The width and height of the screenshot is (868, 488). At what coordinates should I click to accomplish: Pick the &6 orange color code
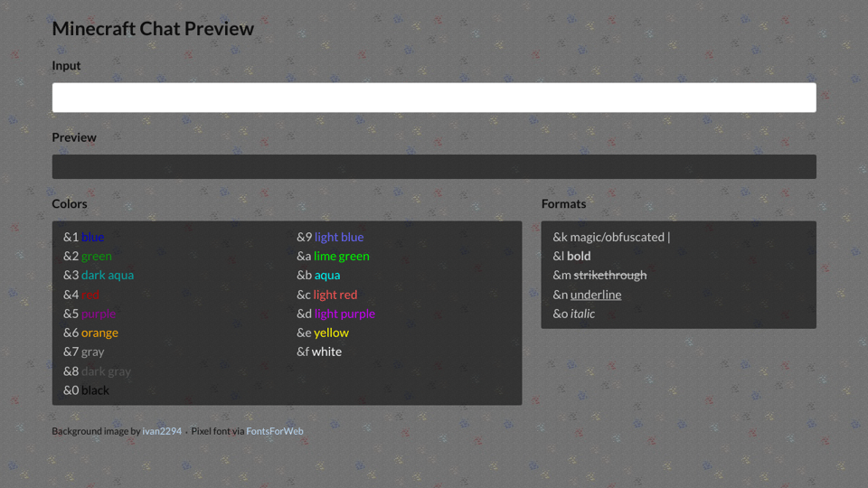pyautogui.click(x=90, y=333)
